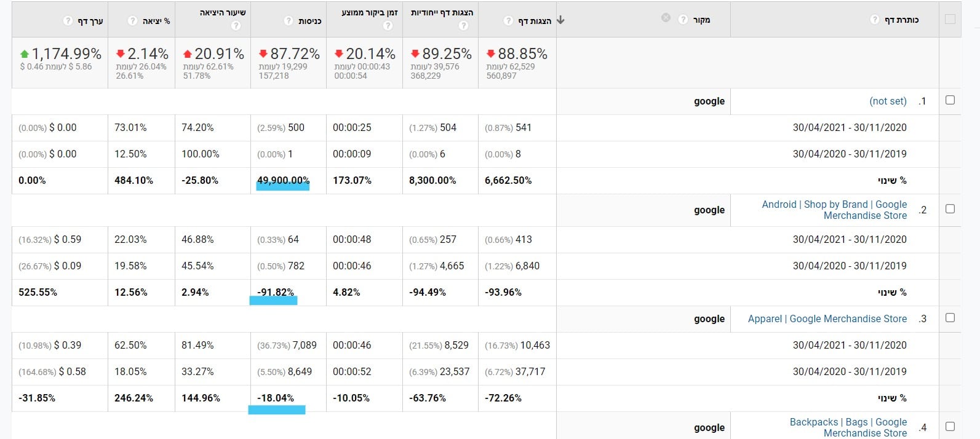Viewport: 980px width, 439px height.
Task: Select the 1,174.99% summary value
Action: [x=66, y=54]
